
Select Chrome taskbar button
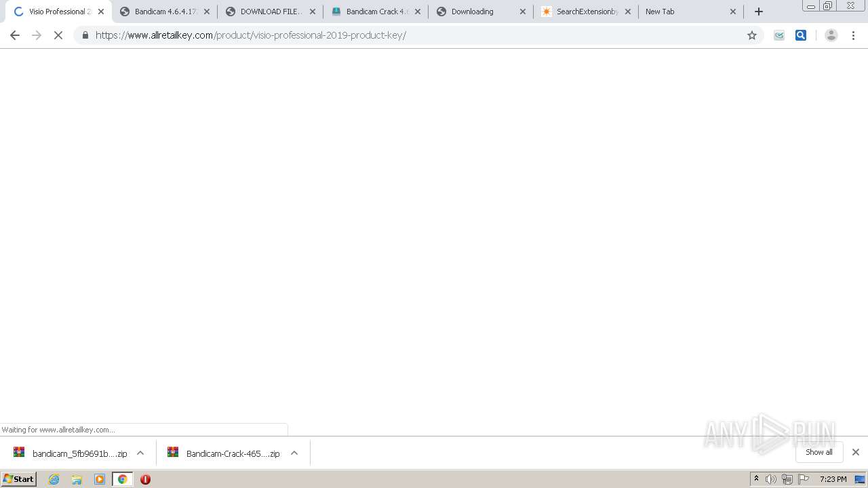[x=123, y=479]
